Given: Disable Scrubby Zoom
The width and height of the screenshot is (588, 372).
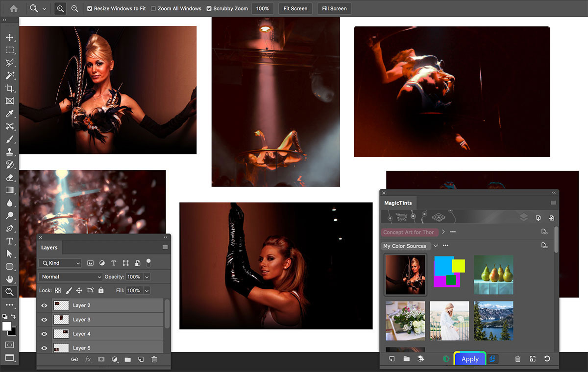Looking at the screenshot, I should click(208, 8).
